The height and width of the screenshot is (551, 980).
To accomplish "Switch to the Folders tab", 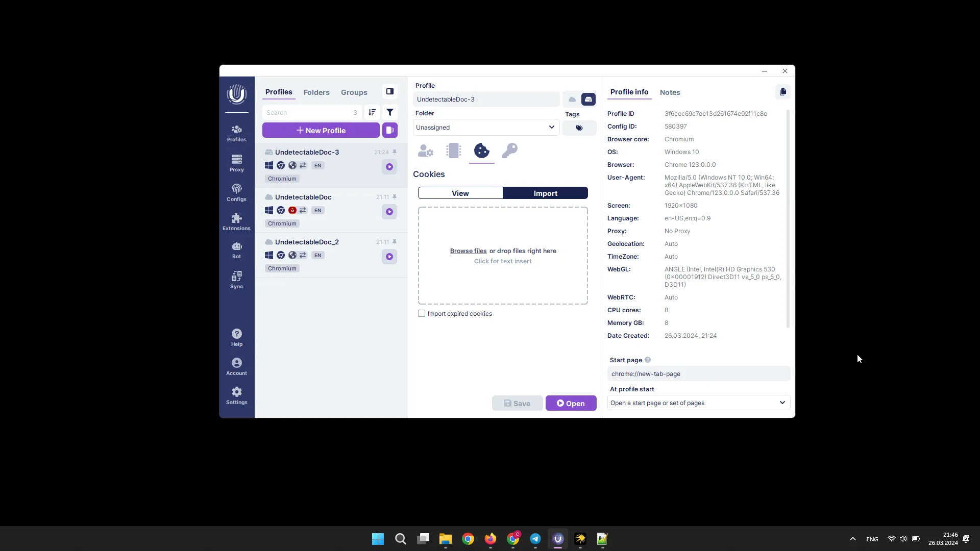I will [316, 92].
